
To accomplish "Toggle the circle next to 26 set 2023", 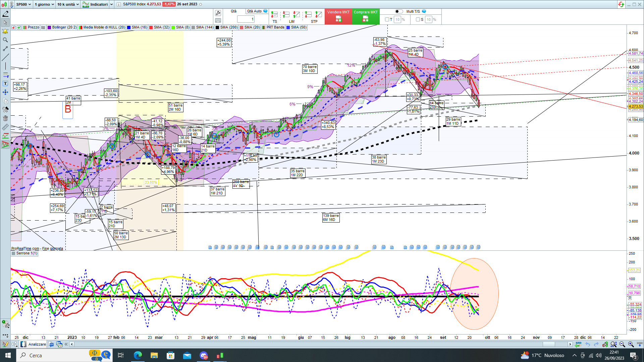I will click(201, 4).
